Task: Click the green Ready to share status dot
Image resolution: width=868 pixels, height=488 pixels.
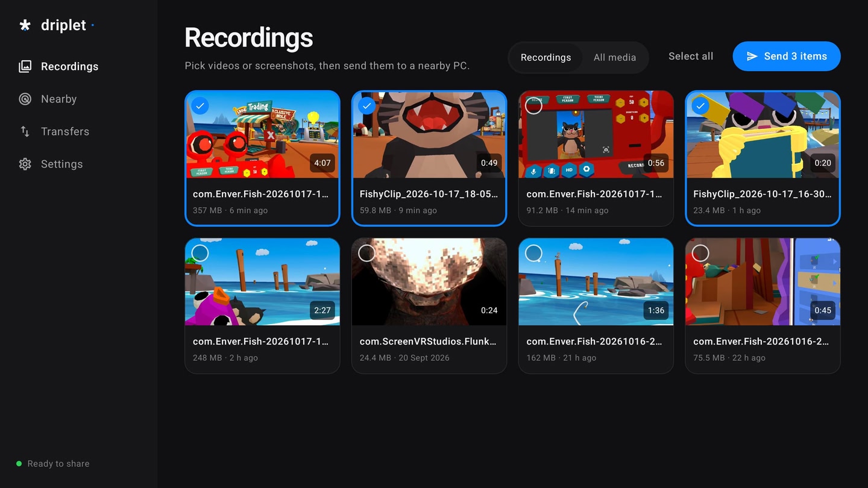Action: [x=19, y=464]
